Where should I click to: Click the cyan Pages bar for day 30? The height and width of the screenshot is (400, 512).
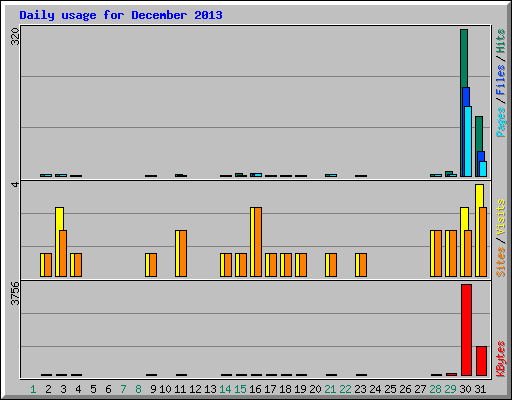click(x=468, y=141)
